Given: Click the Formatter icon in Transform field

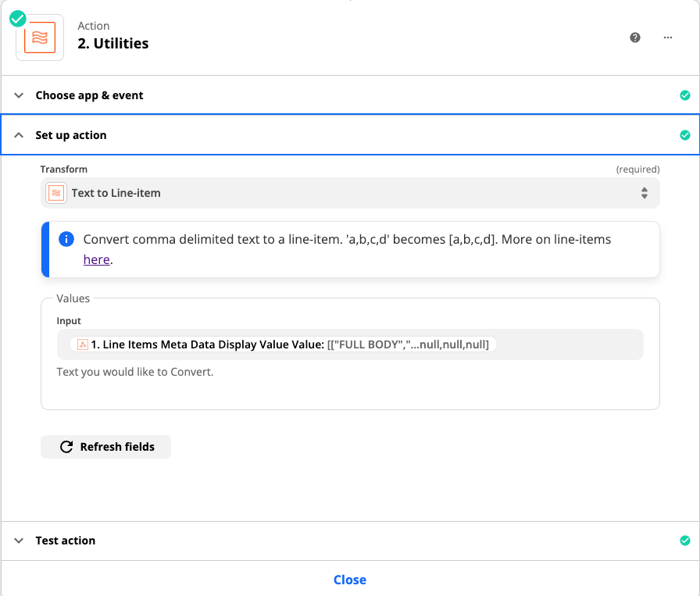Looking at the screenshot, I should (56, 193).
